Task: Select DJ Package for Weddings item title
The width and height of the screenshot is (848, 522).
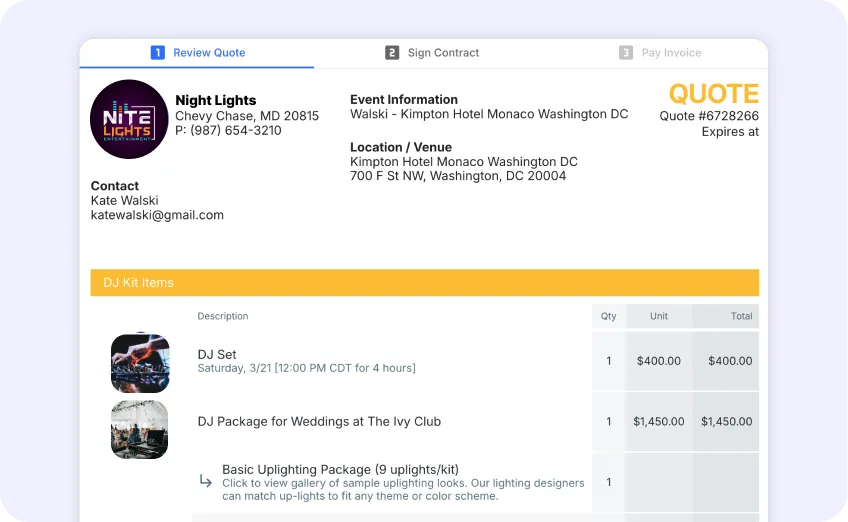Action: click(319, 422)
